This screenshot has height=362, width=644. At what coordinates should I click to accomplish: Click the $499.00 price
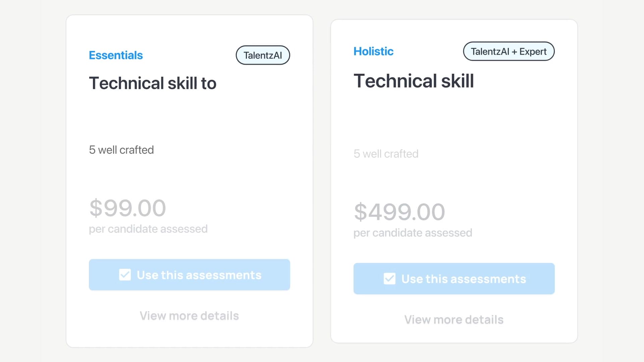[399, 212]
